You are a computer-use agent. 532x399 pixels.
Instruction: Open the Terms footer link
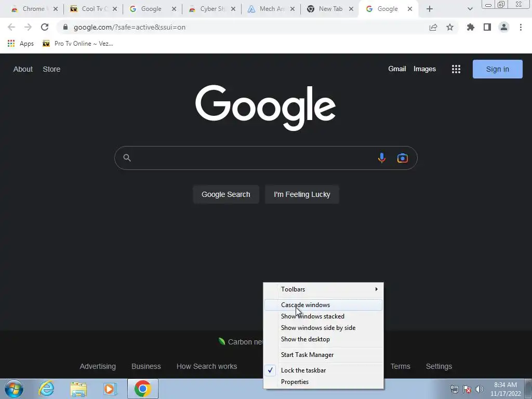pos(401,366)
